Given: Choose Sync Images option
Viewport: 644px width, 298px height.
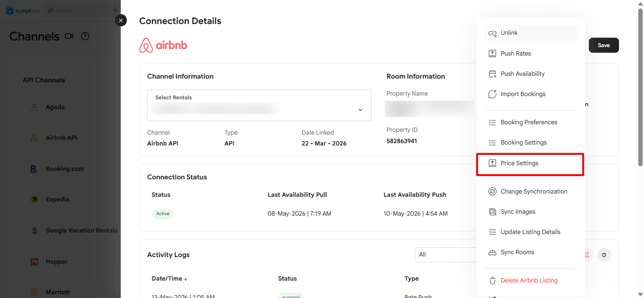Looking at the screenshot, I should pos(530,211).
